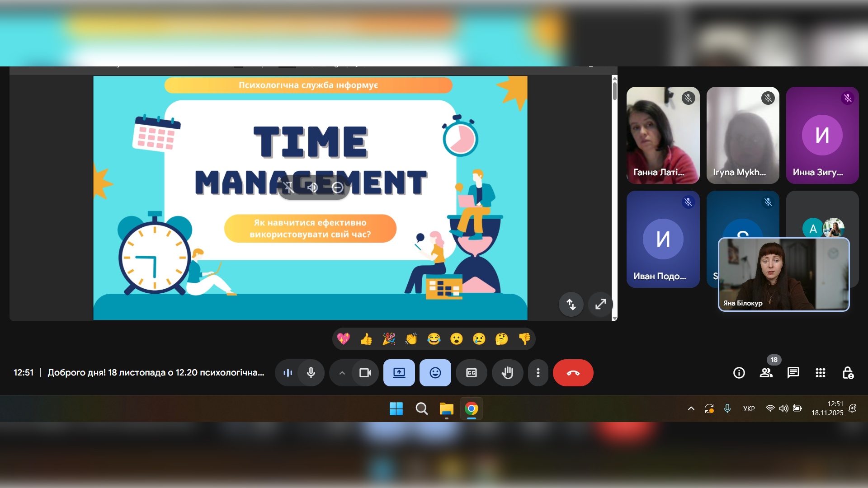This screenshot has height=488, width=868.
Task: Open meeting details info icon
Action: (739, 373)
